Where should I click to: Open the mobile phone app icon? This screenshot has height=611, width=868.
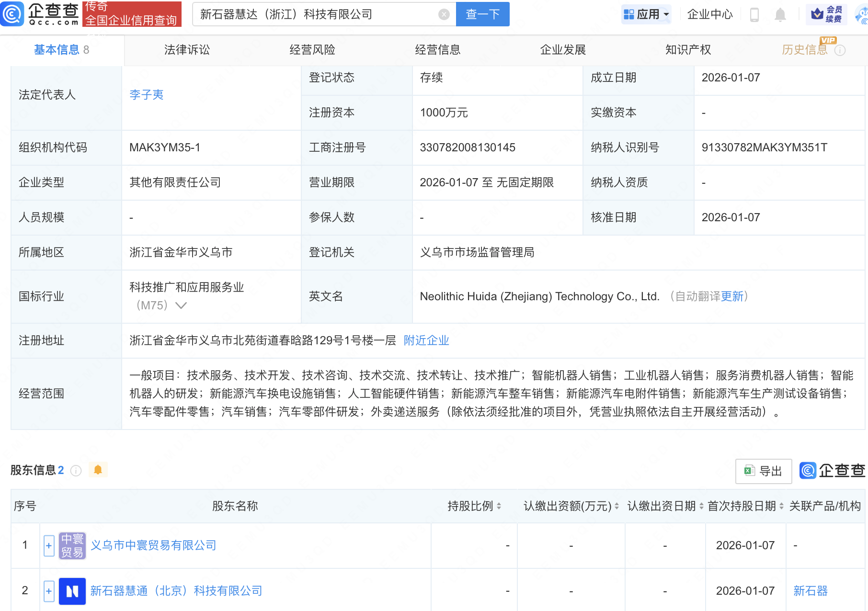754,15
